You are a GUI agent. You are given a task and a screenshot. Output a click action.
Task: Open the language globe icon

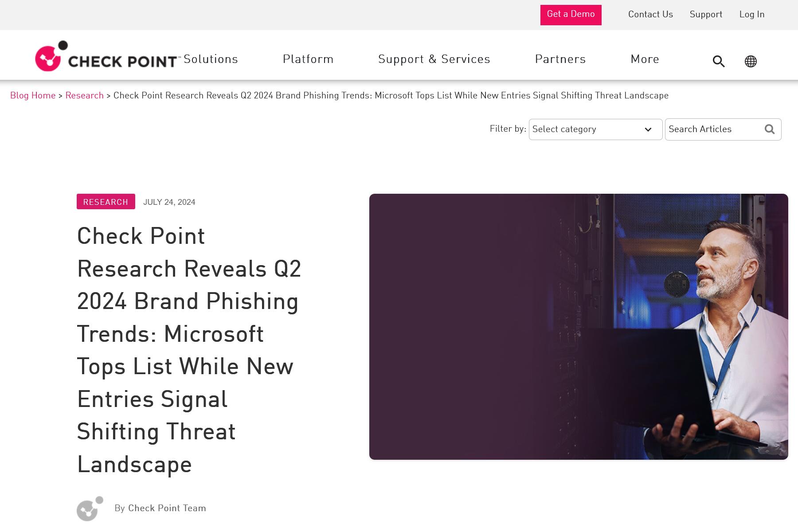tap(751, 61)
